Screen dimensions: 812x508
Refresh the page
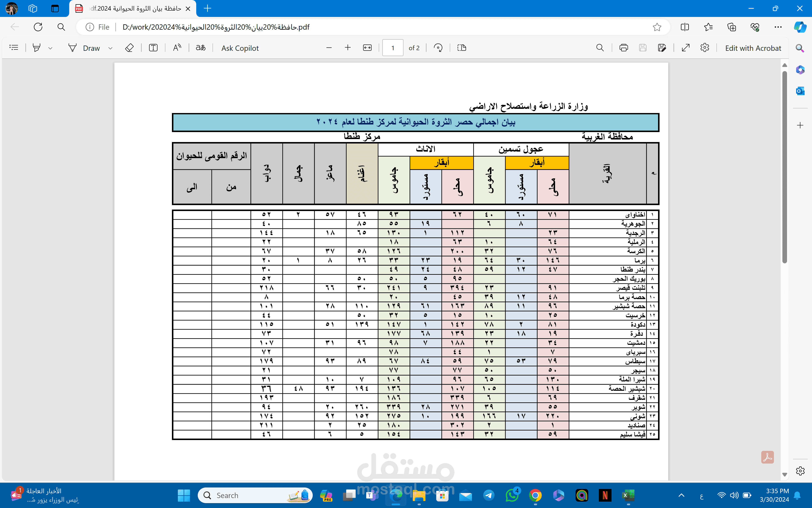tap(38, 27)
